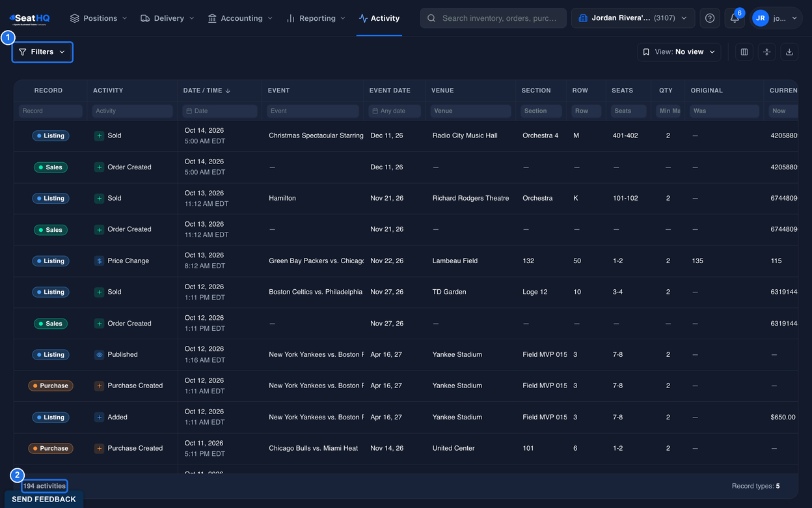This screenshot has width=812, height=508.
Task: Click the search magnifier icon
Action: point(432,18)
